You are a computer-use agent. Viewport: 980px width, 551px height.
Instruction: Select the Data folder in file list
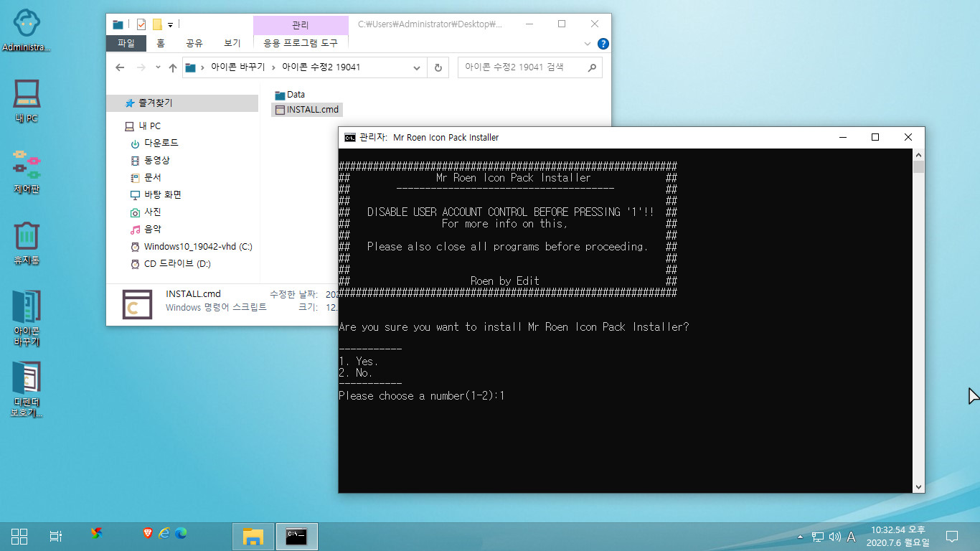click(290, 95)
